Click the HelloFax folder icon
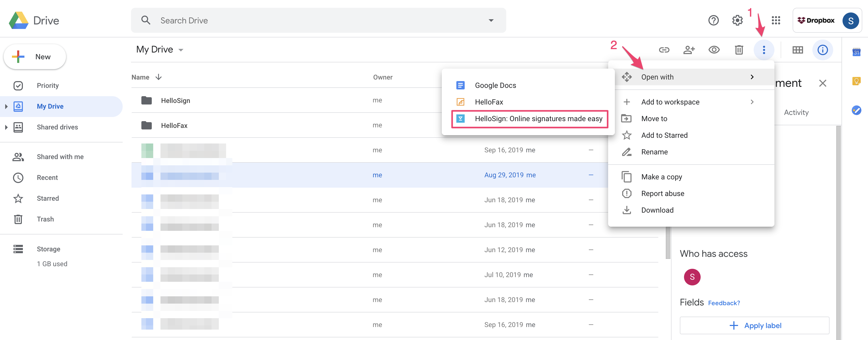The width and height of the screenshot is (868, 340). click(x=146, y=125)
